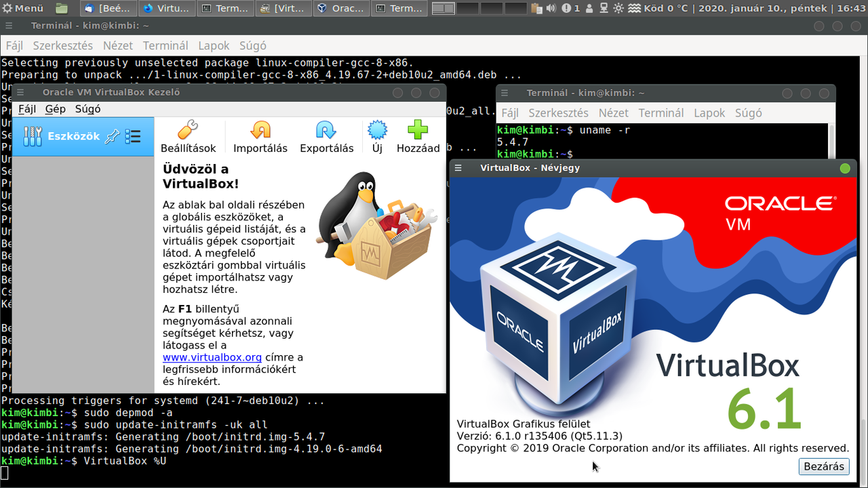Image resolution: width=868 pixels, height=488 pixels.
Task: Click the user icon in tray
Action: pyautogui.click(x=589, y=8)
